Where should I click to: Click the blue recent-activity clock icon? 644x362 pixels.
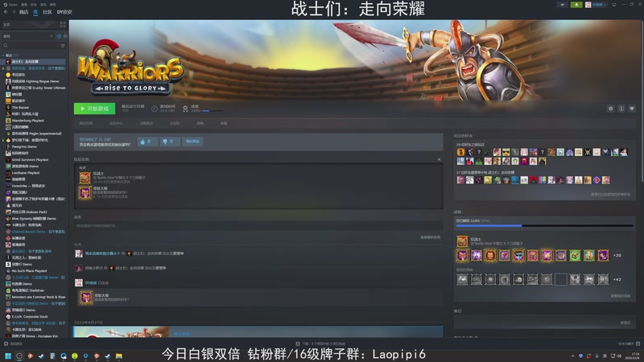[59, 36]
